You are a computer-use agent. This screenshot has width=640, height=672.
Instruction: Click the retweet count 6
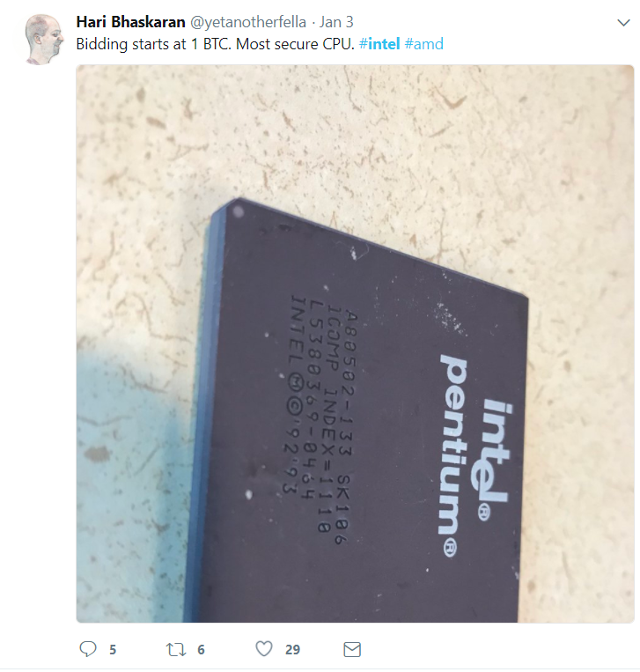[x=201, y=650]
